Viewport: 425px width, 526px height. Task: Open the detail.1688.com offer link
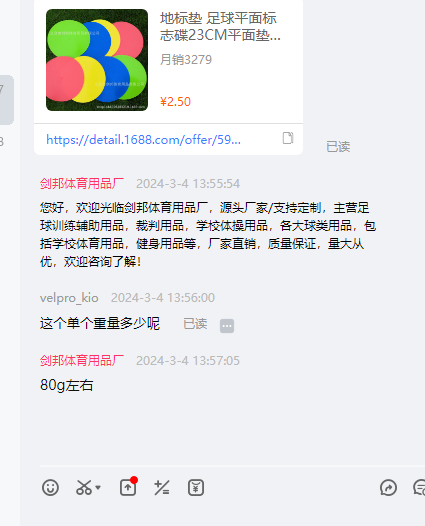(143, 140)
